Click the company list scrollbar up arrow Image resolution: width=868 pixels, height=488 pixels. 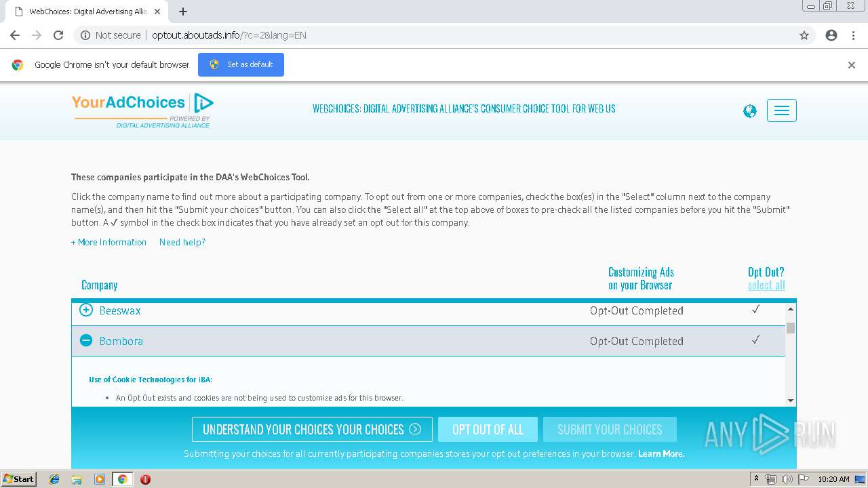(x=791, y=309)
